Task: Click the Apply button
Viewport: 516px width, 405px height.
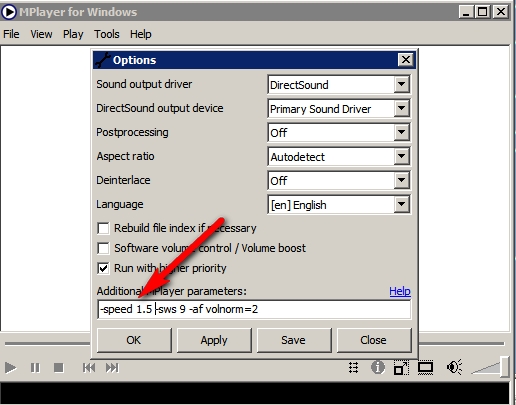Action: 214,340
